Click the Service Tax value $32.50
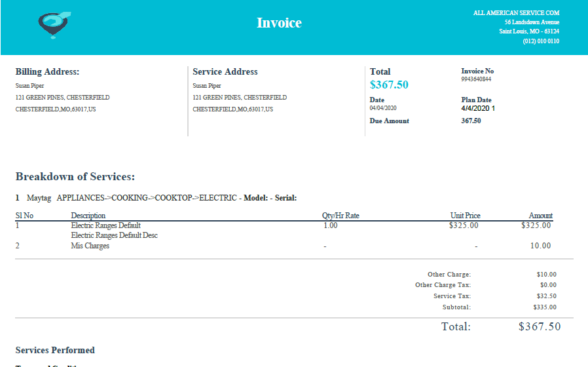Image resolution: width=588 pixels, height=367 pixels. pyautogui.click(x=546, y=296)
